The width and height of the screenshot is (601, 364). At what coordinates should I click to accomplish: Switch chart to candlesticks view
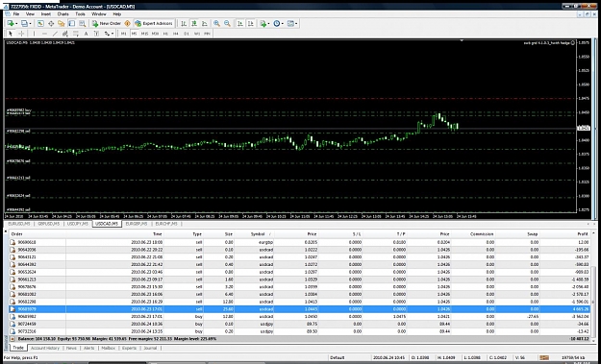(194, 23)
